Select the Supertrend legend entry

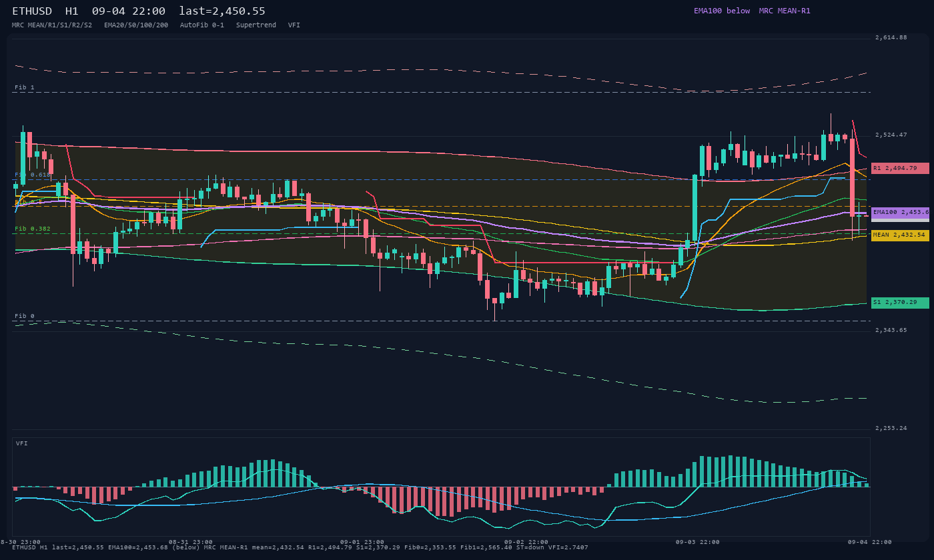[x=256, y=25]
